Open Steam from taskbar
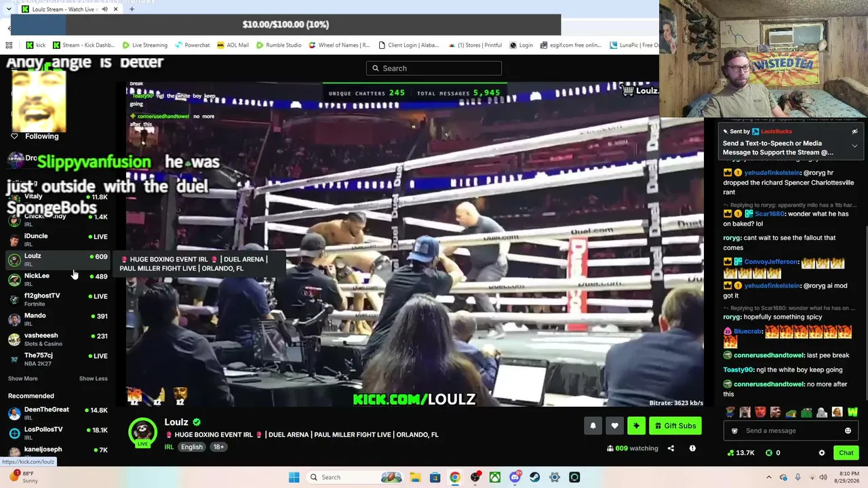 tap(535, 477)
